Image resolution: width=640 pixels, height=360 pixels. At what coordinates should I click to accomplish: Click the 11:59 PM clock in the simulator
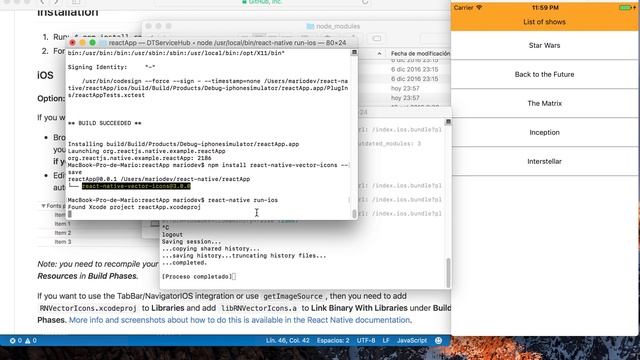545,8
